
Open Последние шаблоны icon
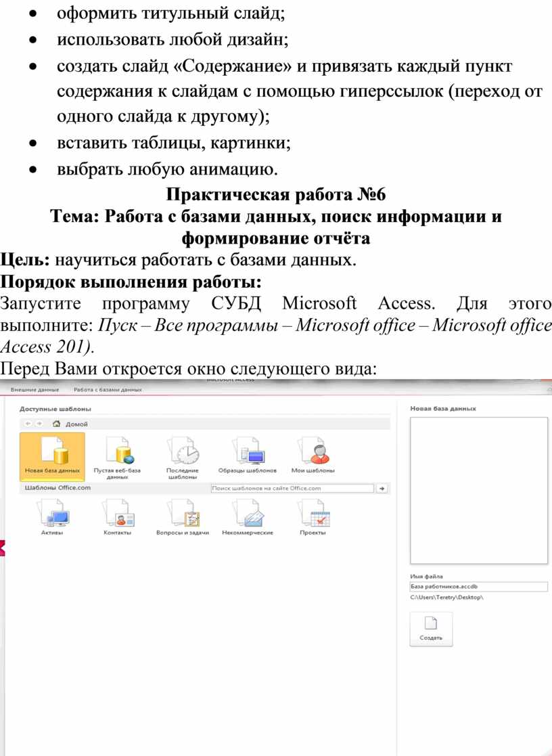pos(182,458)
